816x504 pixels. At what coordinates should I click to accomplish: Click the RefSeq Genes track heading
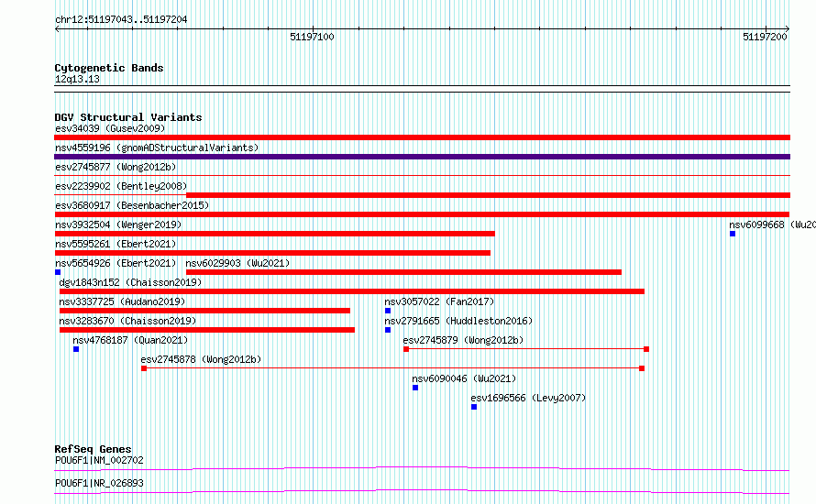coord(93,449)
